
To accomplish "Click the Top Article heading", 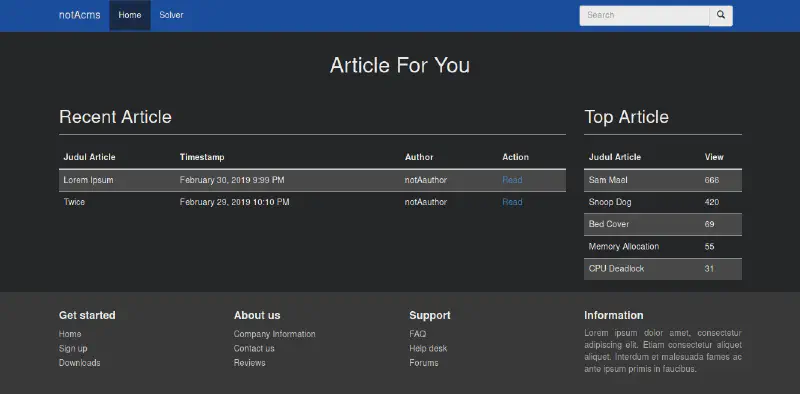I will click(x=627, y=117).
